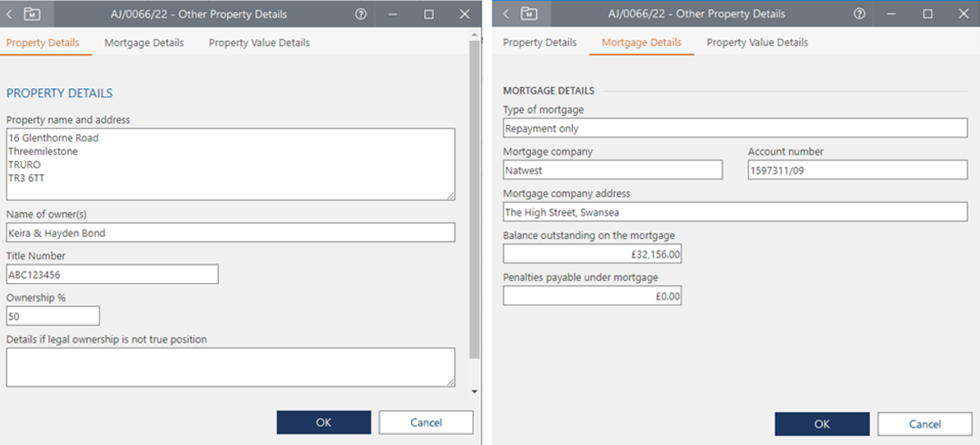Click folder icon in left window title bar

[x=32, y=14]
